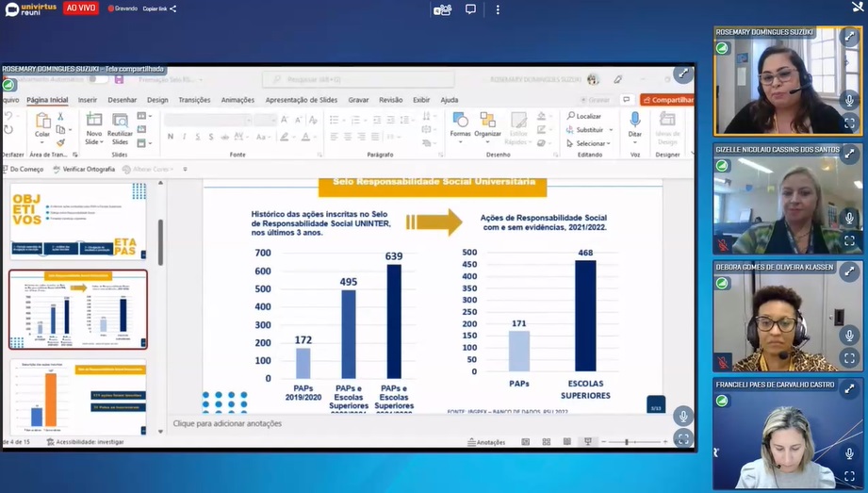Open the chat icon in top bar
This screenshot has height=493, width=868.
click(470, 9)
